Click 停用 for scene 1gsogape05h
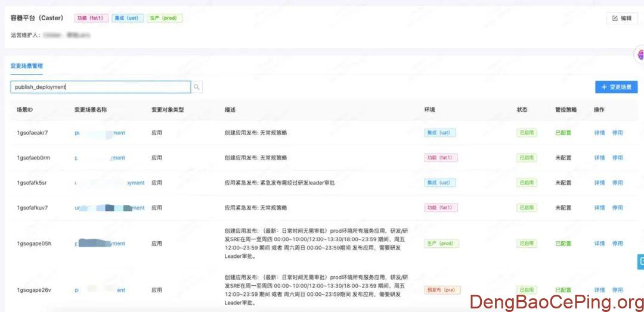Image resolution: width=644 pixels, height=312 pixels. 617,244
